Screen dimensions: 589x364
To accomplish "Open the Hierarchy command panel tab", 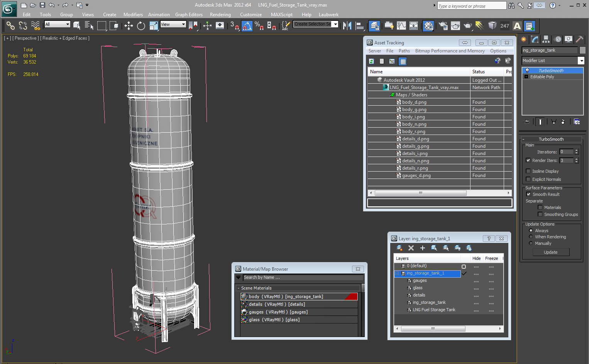I will 546,39.
